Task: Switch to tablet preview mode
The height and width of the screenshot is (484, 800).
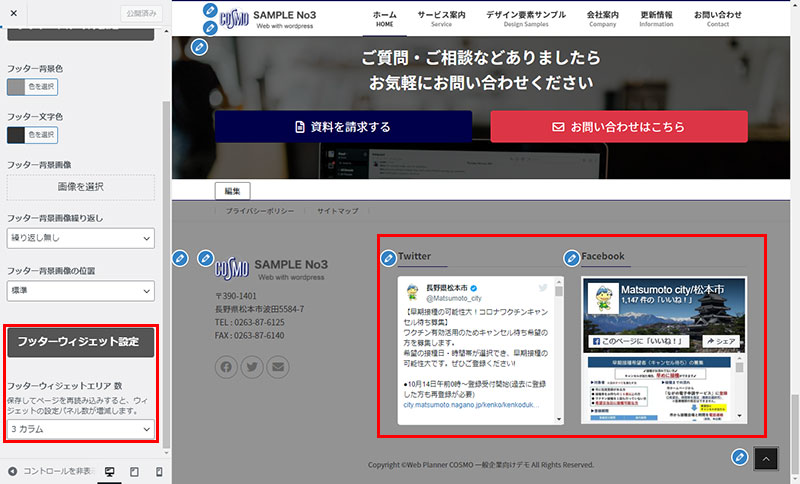Action: click(134, 471)
